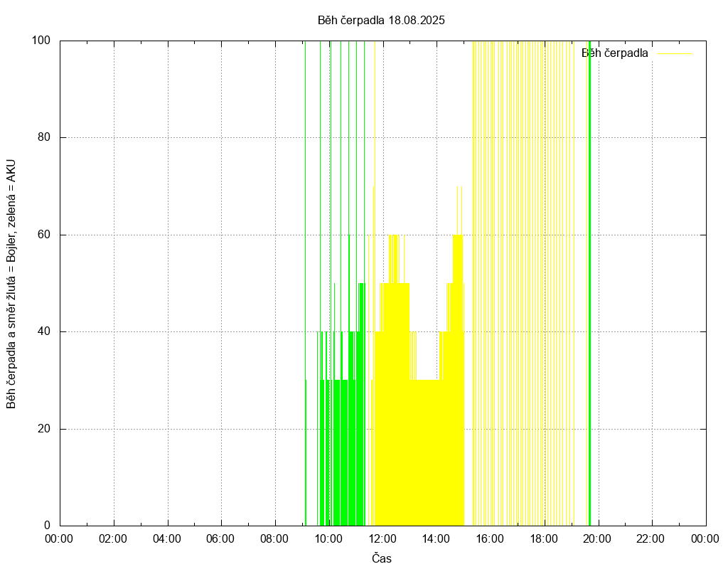Click the x-axis tick '16:00'
The height and width of the screenshot is (569, 728).
(x=490, y=539)
